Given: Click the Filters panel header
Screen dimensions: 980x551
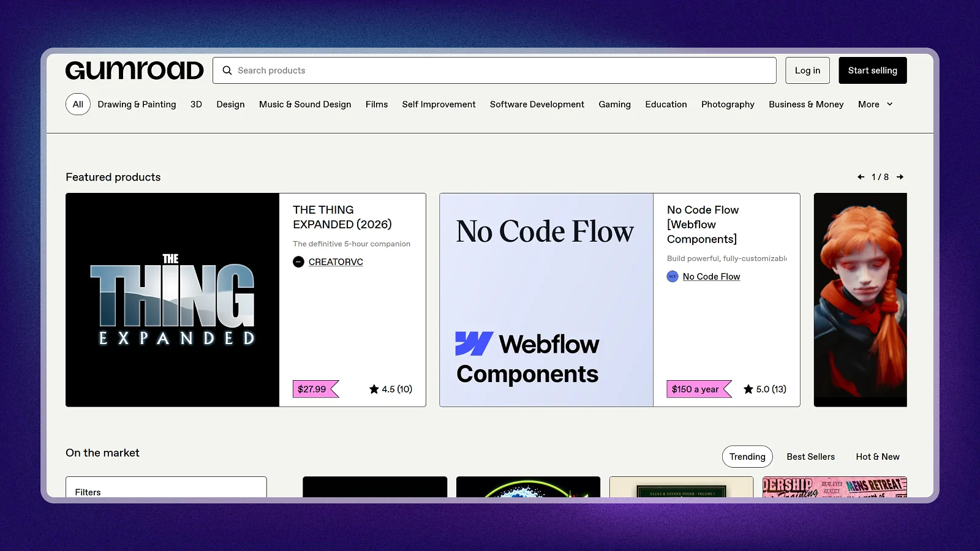Looking at the screenshot, I should [166, 488].
